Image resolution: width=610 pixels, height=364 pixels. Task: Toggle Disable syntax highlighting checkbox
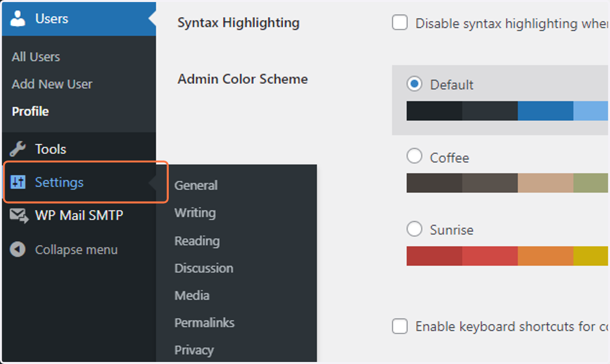pyautogui.click(x=400, y=23)
